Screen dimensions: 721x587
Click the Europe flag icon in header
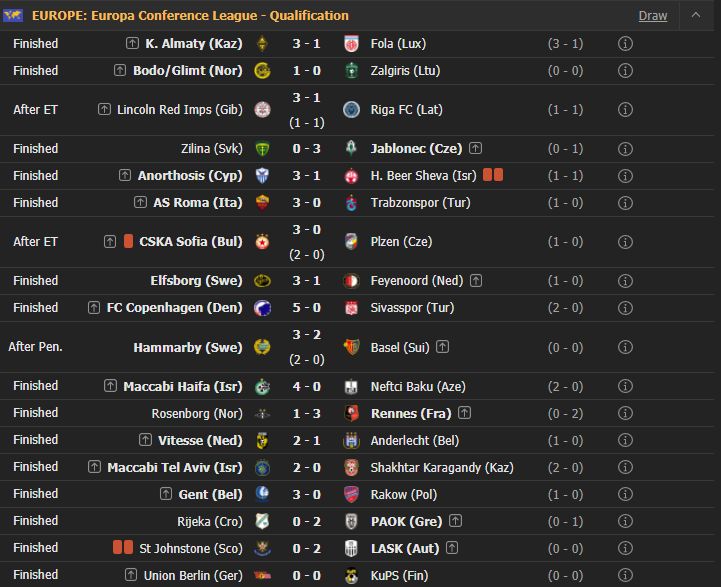13,16
